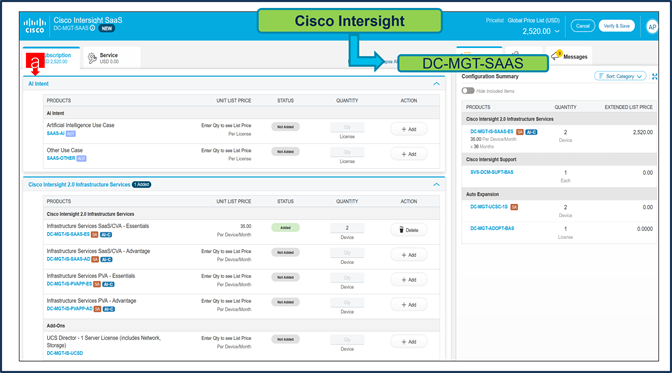672x373 pixels.
Task: Open Messages megaphone icon
Action: coord(556,55)
